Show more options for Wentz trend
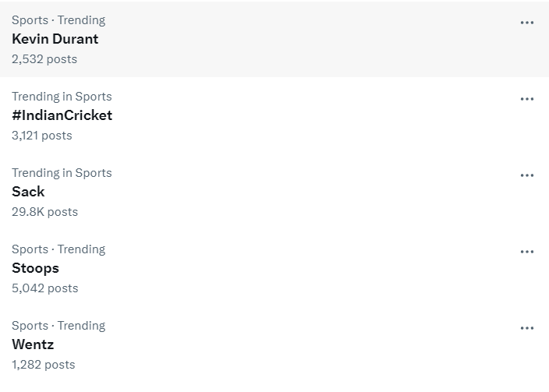 tap(527, 328)
